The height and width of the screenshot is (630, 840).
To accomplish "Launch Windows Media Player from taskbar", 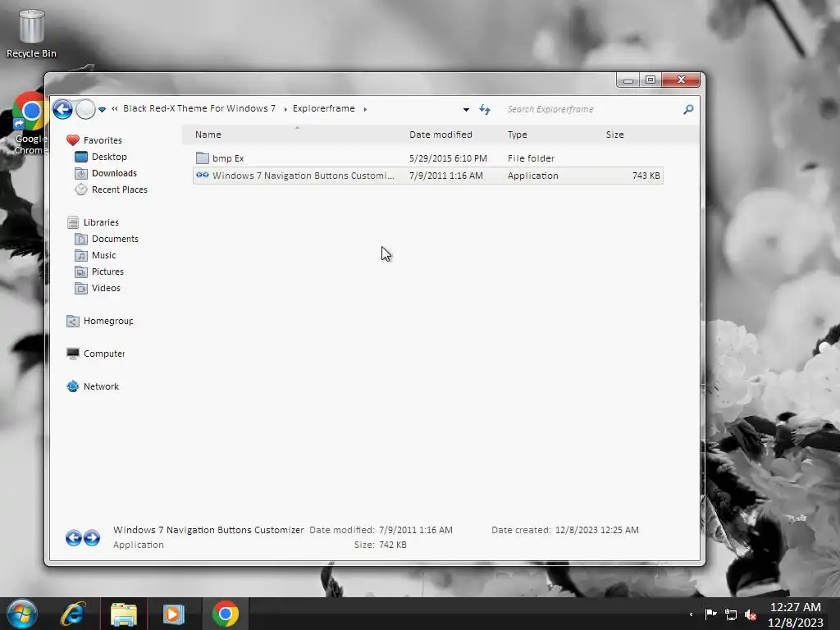I will (x=174, y=614).
